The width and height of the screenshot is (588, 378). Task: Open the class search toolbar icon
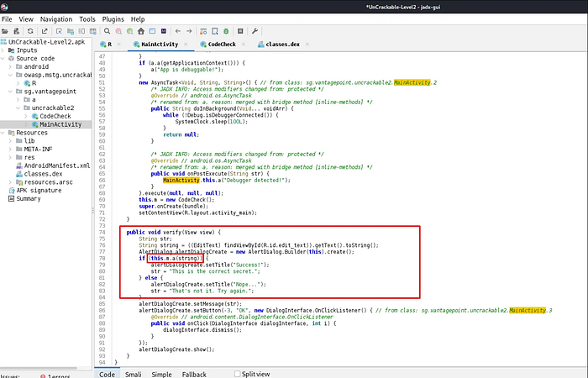(x=118, y=31)
